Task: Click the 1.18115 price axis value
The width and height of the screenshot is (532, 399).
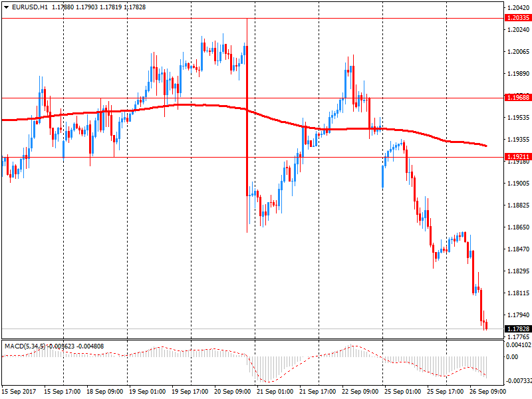Action: (519, 293)
